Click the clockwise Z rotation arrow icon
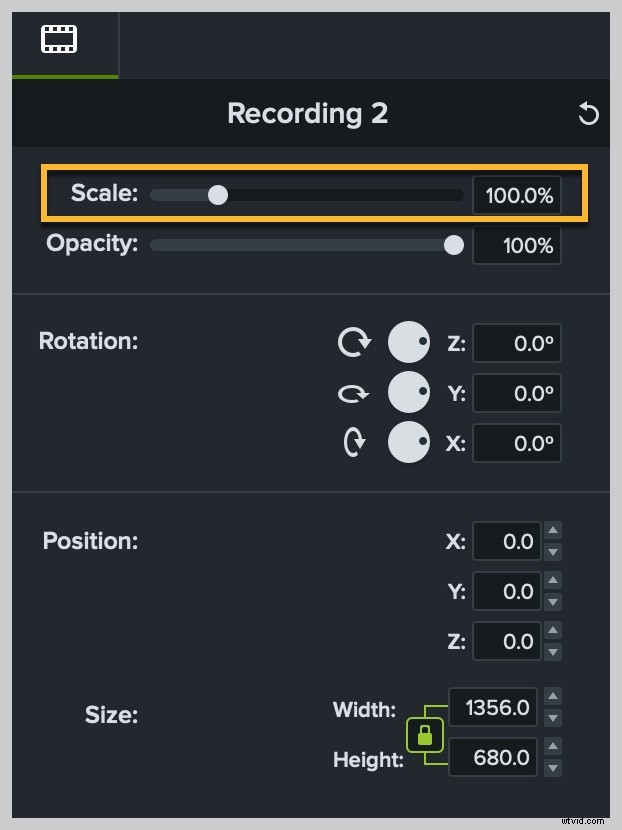This screenshot has width=622, height=830. 355,342
